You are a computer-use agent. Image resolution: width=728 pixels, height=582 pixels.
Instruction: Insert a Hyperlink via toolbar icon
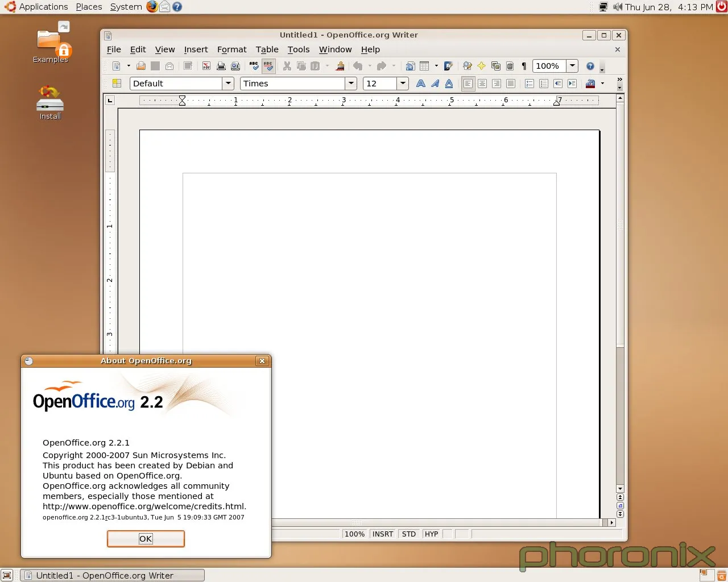click(410, 66)
